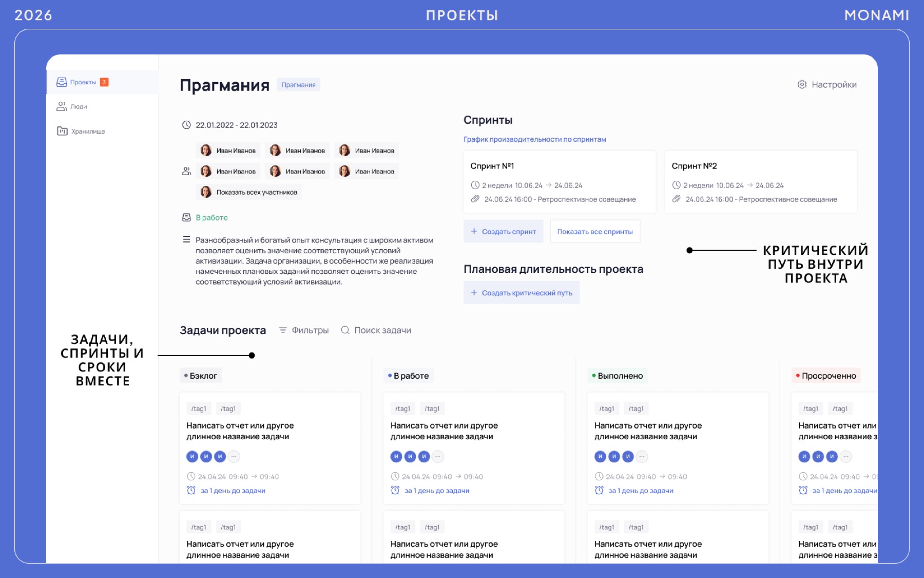Screen dimensions: 924x578
Task: Click the clock icon in Спринт №2
Action: tap(677, 185)
